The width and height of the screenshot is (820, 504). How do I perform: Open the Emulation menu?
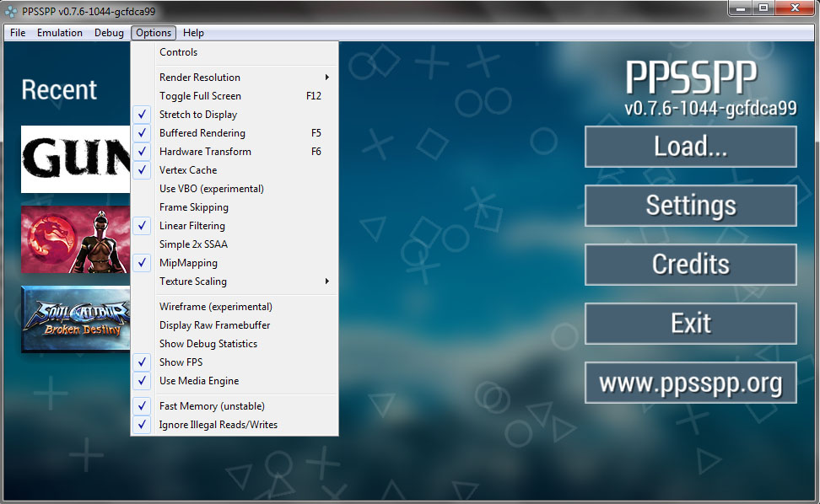point(60,33)
